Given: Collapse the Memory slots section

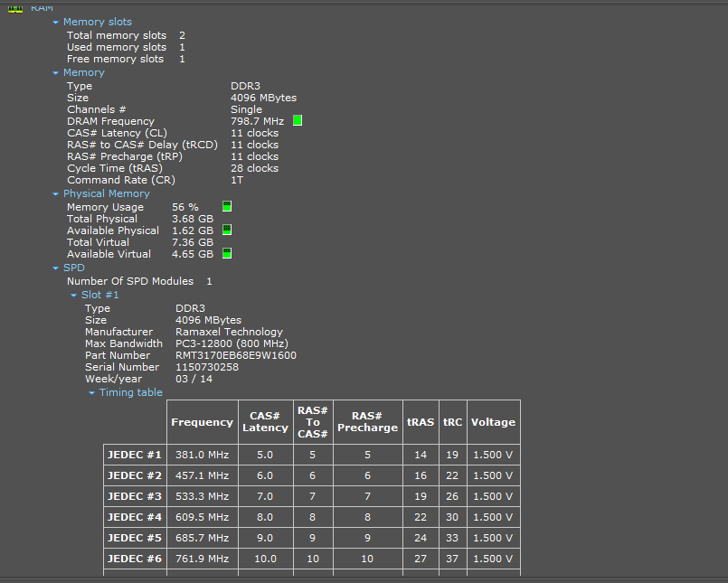Looking at the screenshot, I should click(56, 22).
